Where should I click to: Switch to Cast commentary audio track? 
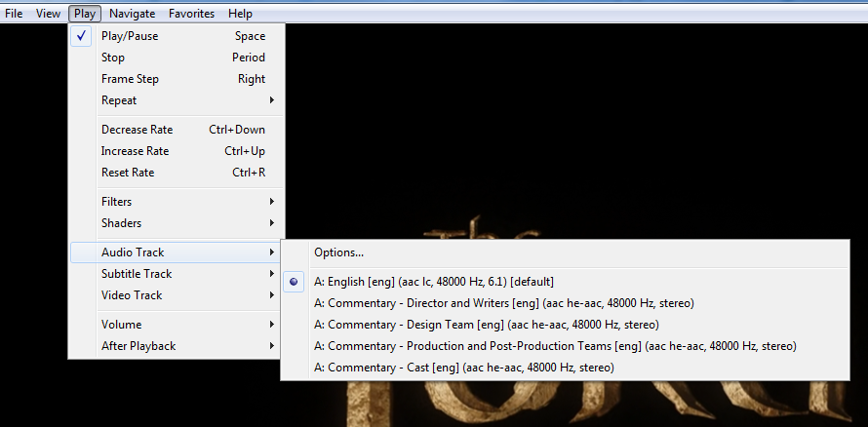[x=566, y=368]
